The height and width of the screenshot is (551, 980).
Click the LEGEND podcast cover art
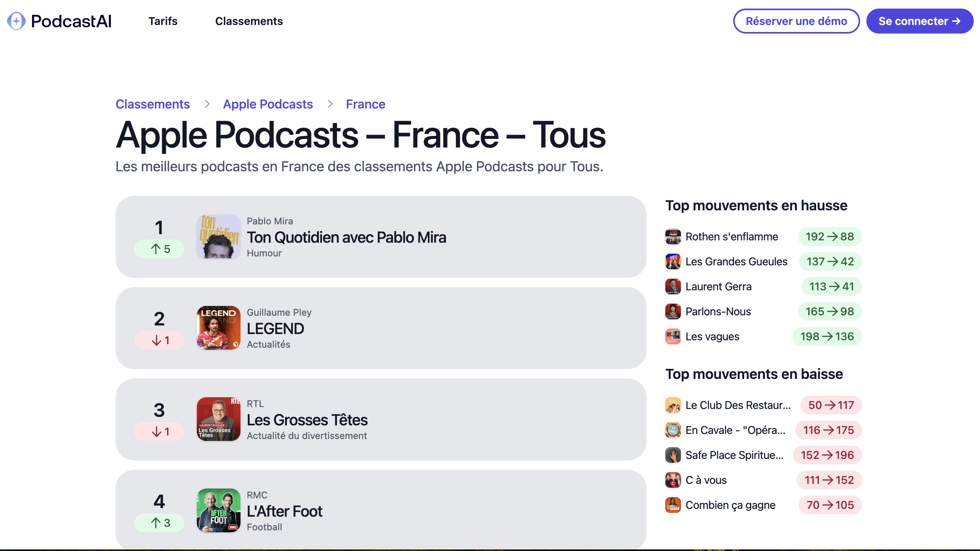click(x=218, y=328)
